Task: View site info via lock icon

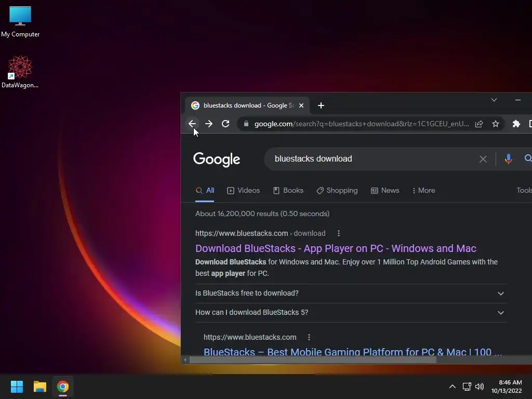Action: (246, 124)
